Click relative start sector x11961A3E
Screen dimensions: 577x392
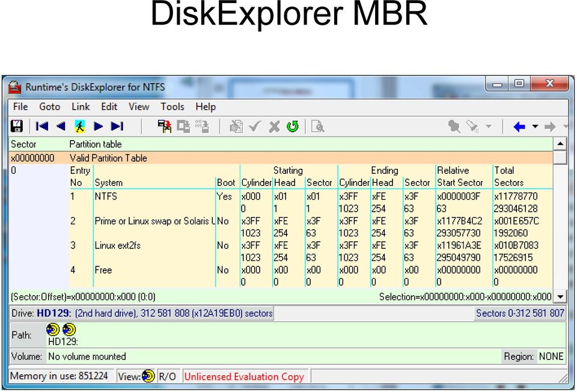click(459, 245)
